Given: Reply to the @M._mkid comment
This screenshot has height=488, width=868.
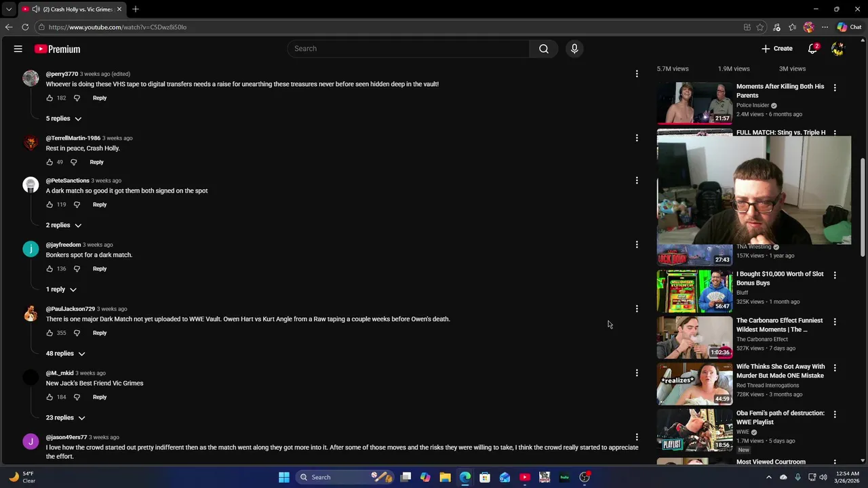Looking at the screenshot, I should [x=100, y=397].
